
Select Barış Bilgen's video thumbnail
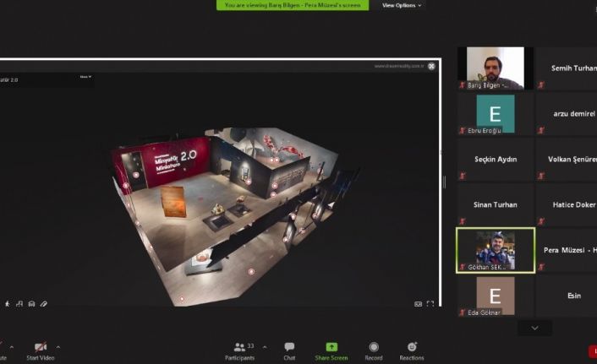point(490,68)
